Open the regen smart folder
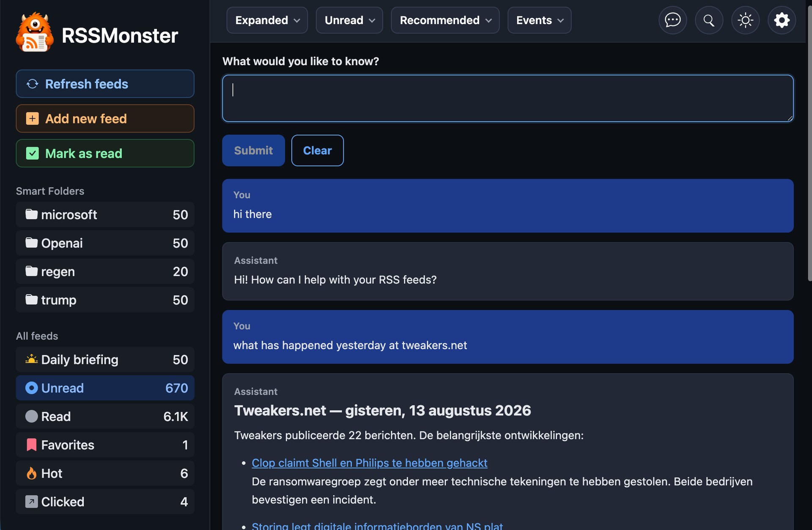Image resolution: width=812 pixels, height=530 pixels. (x=105, y=271)
